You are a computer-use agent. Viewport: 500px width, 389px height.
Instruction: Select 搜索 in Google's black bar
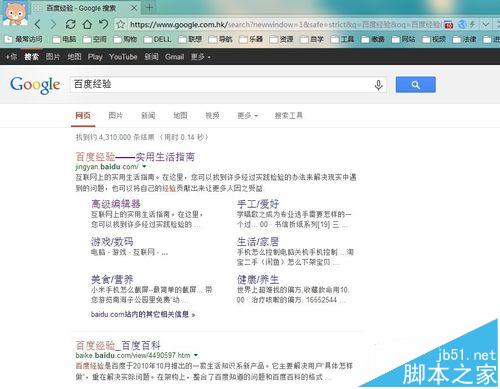(31, 57)
